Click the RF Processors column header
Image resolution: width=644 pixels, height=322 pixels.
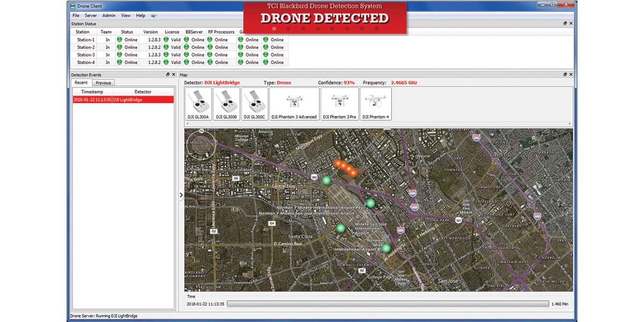221,32
